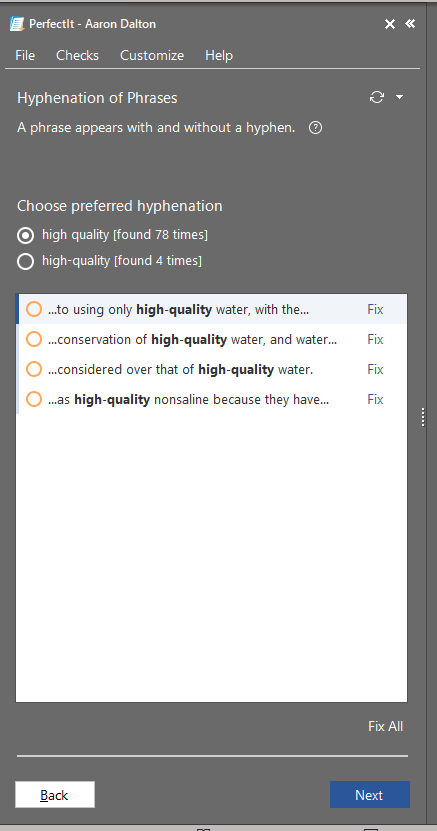
Task: Fix '...to using only high-quality water' result
Action: (x=375, y=310)
